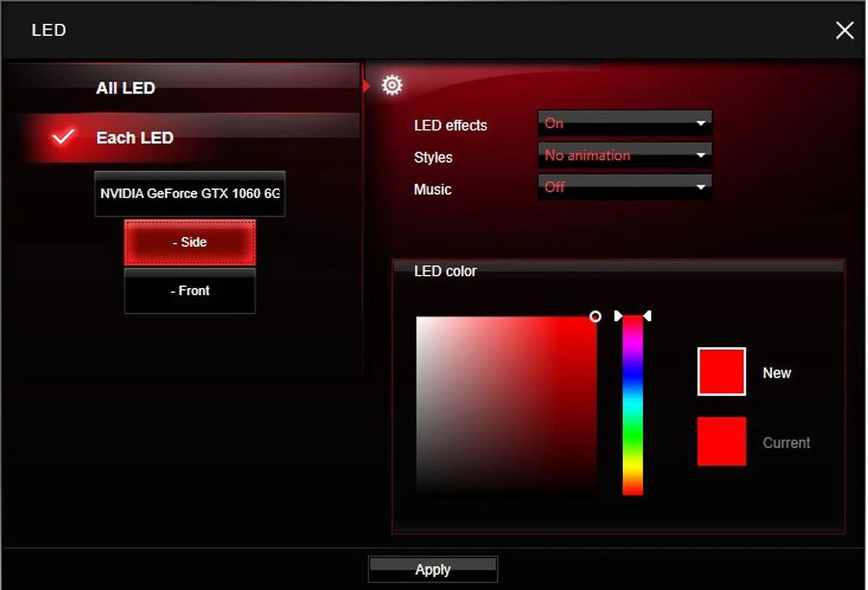Image resolution: width=868 pixels, height=590 pixels.
Task: Turn off LED effects via its dropdown arrow
Action: [x=701, y=123]
